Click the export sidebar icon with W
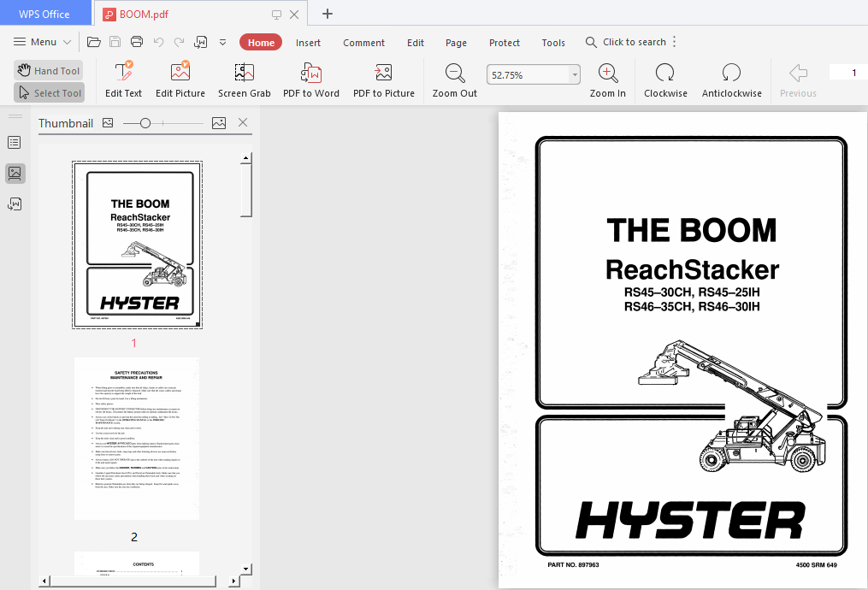This screenshot has width=868, height=590. (x=15, y=204)
